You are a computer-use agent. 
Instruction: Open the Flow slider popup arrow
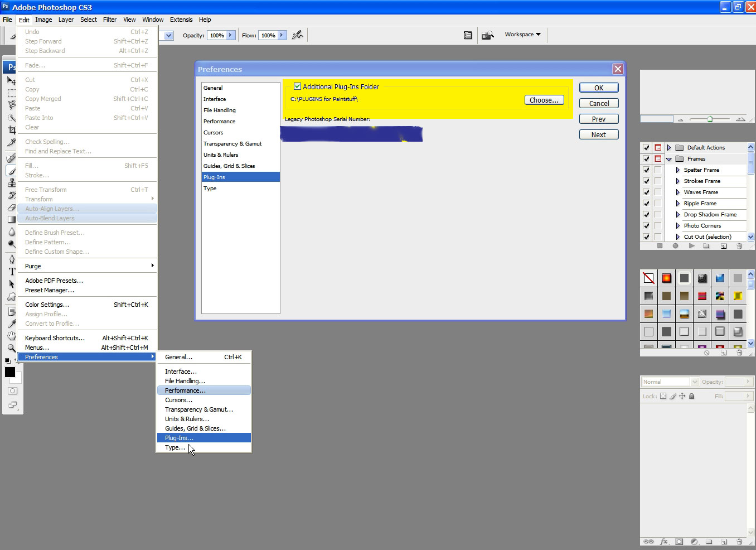pyautogui.click(x=282, y=35)
